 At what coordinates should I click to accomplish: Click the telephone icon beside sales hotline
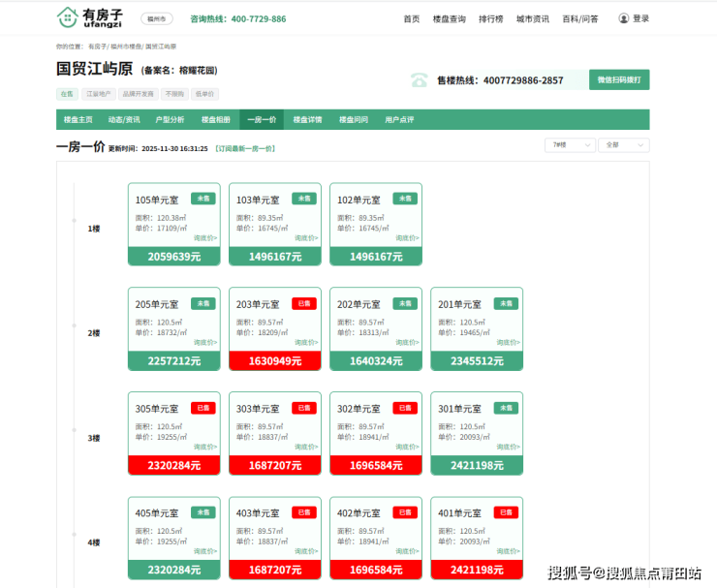(x=419, y=80)
